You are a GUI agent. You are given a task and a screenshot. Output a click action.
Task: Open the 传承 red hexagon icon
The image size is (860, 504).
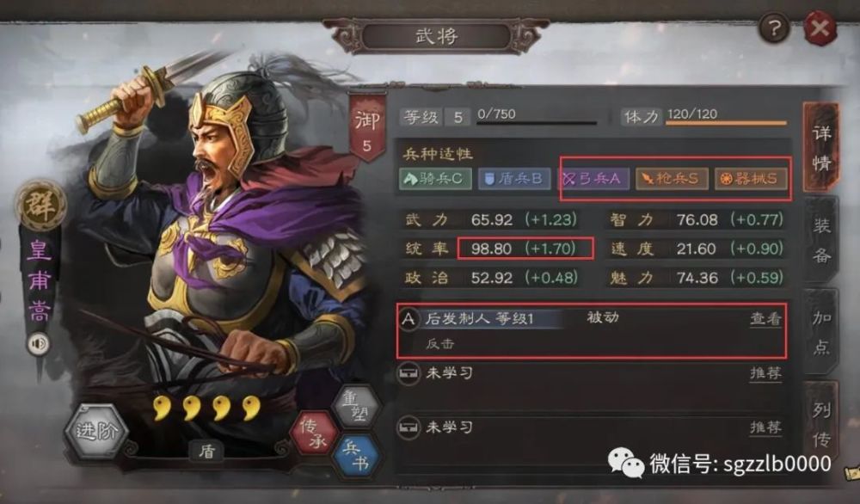[313, 433]
